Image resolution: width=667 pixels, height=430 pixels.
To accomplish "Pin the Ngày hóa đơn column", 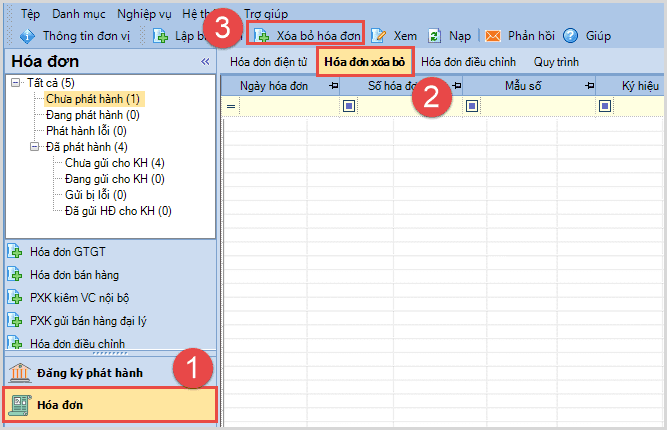I will (x=334, y=86).
